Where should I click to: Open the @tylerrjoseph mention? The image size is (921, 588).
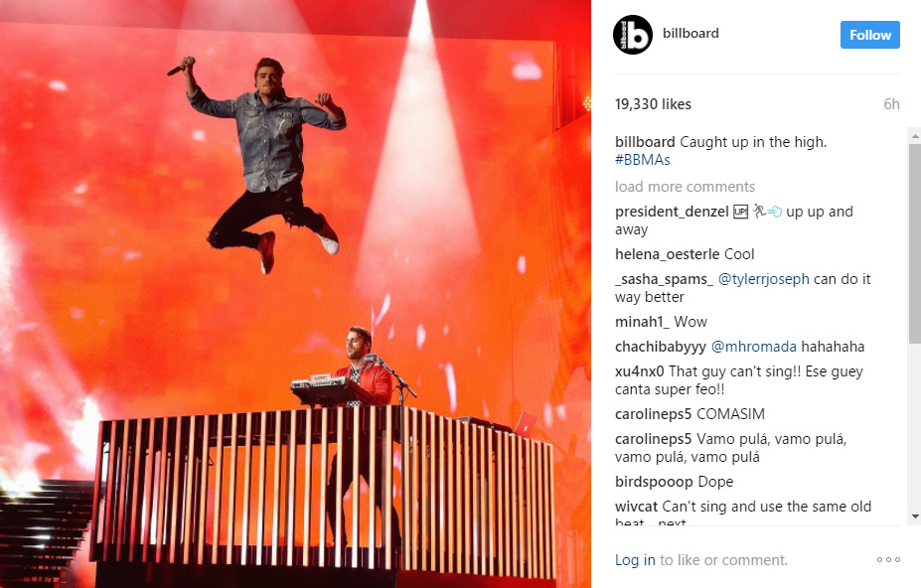coord(764,279)
